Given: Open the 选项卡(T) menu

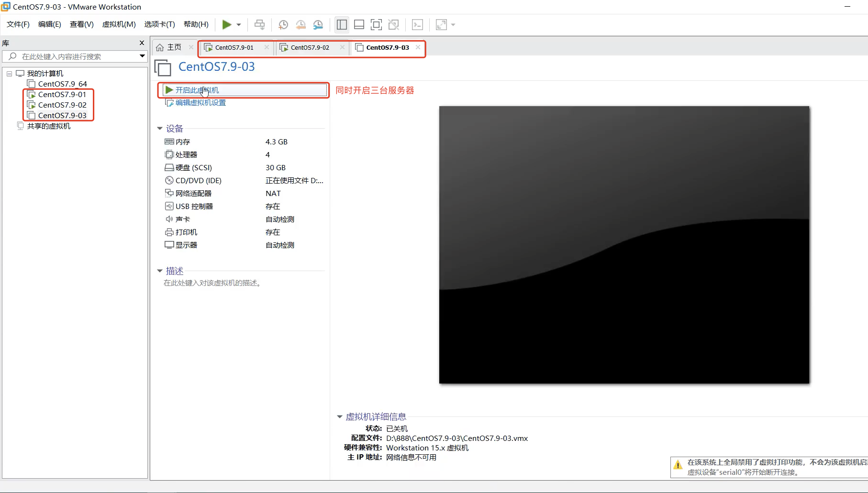Looking at the screenshot, I should [x=160, y=24].
